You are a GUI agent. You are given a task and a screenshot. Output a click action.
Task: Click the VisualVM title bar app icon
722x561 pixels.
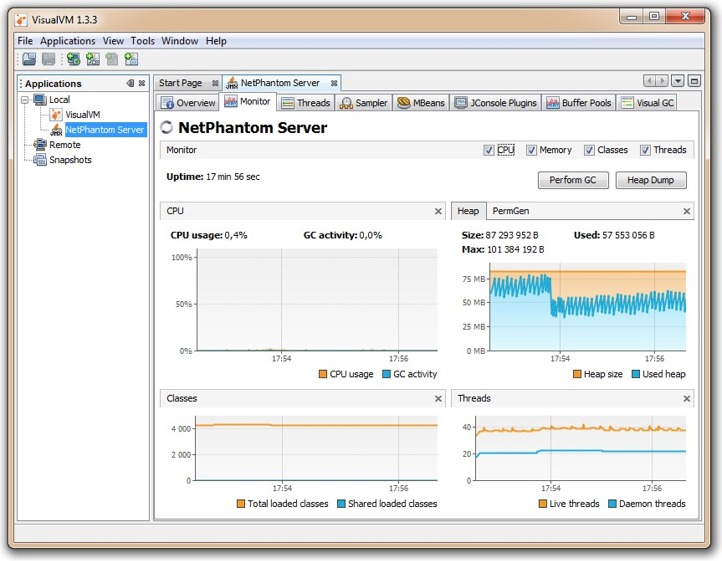(x=21, y=20)
